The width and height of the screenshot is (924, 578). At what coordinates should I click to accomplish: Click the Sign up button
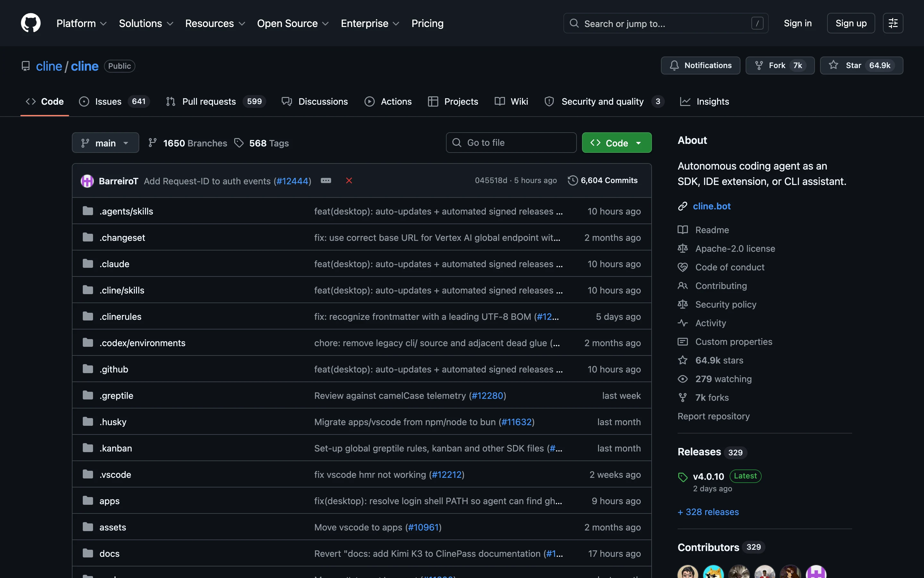(851, 23)
